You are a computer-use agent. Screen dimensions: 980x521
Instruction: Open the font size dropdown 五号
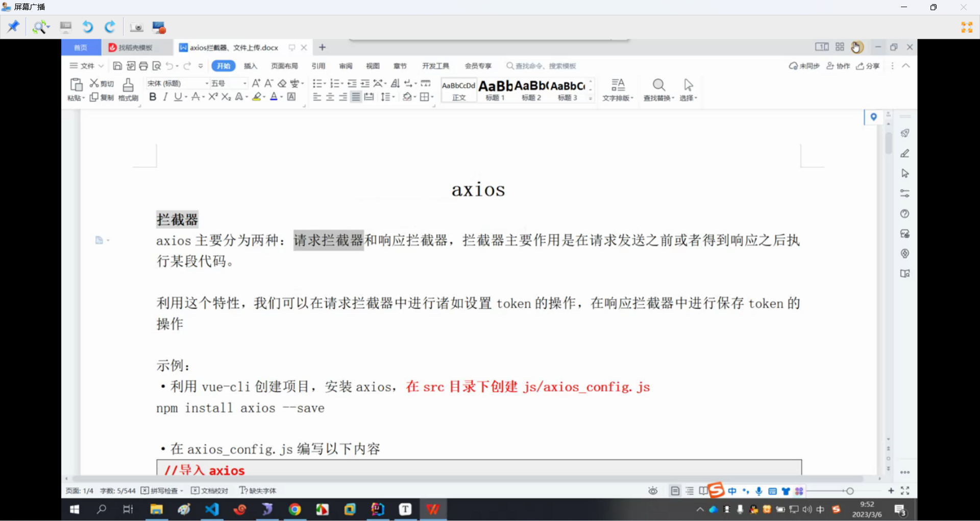pyautogui.click(x=228, y=83)
